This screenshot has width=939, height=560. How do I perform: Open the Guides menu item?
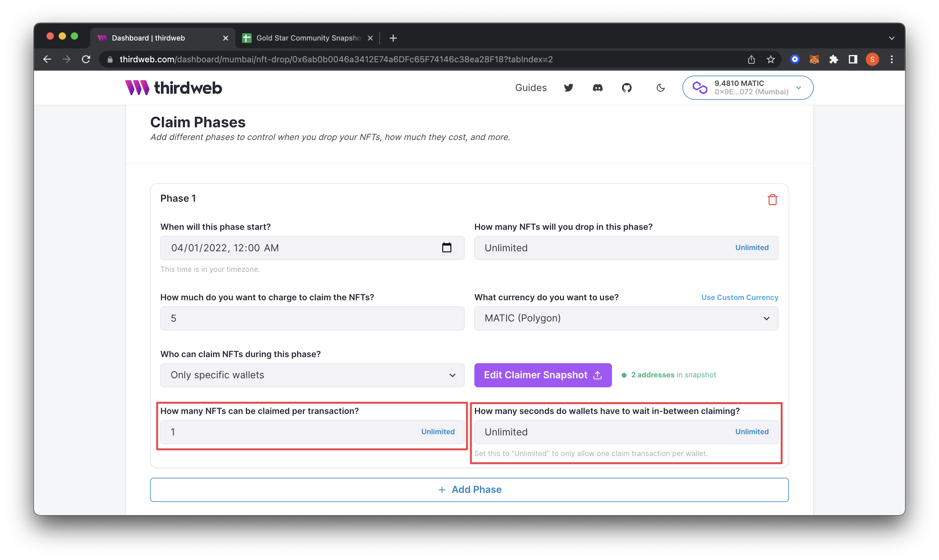pyautogui.click(x=531, y=87)
